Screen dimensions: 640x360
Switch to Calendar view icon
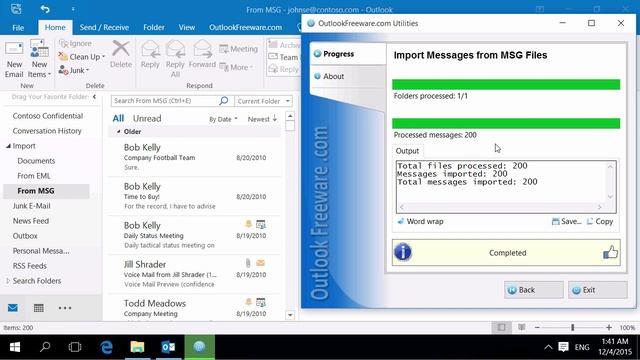[39, 308]
